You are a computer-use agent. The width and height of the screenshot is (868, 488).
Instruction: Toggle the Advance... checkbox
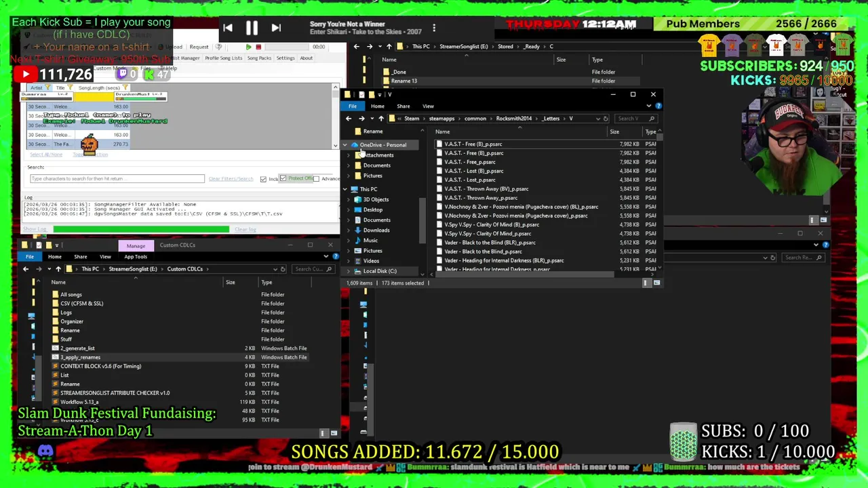tap(316, 179)
